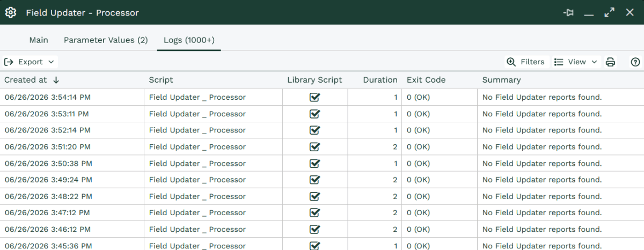Click the gear icon beside Field Updater title
The image size is (644, 250).
[11, 12]
